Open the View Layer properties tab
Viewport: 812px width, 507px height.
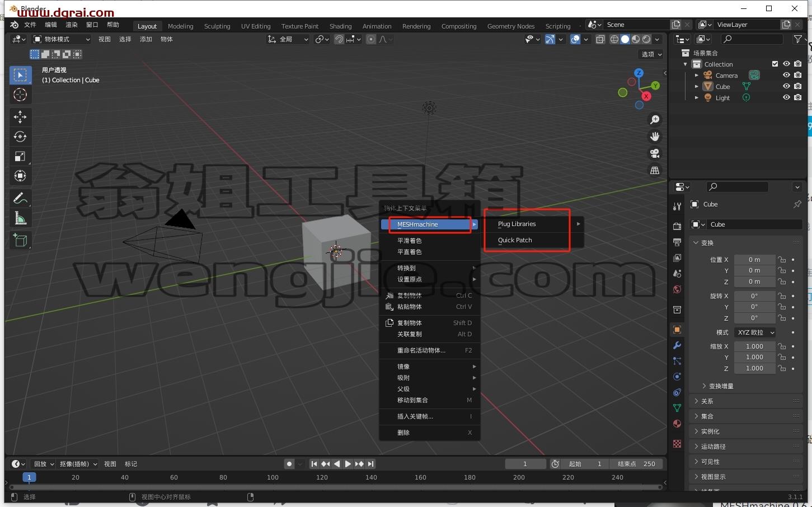pos(677,257)
